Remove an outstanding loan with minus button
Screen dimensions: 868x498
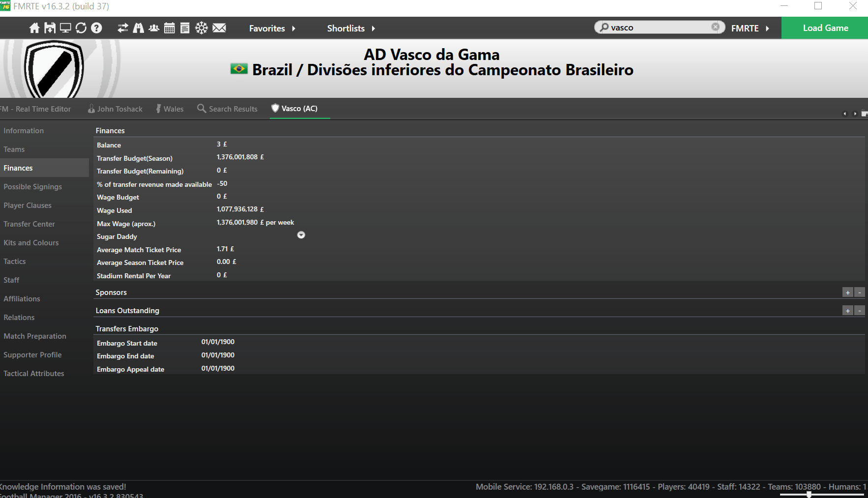[x=860, y=311]
